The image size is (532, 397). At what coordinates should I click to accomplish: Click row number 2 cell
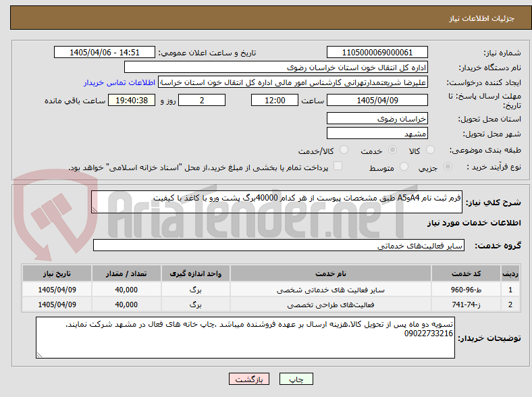[x=510, y=305]
